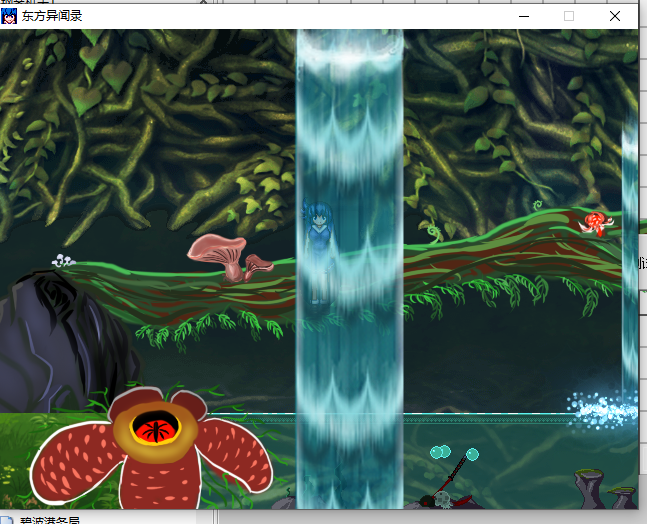Click the file icon below the game window
Viewport: 647px width, 524px height.
[x=7, y=519]
